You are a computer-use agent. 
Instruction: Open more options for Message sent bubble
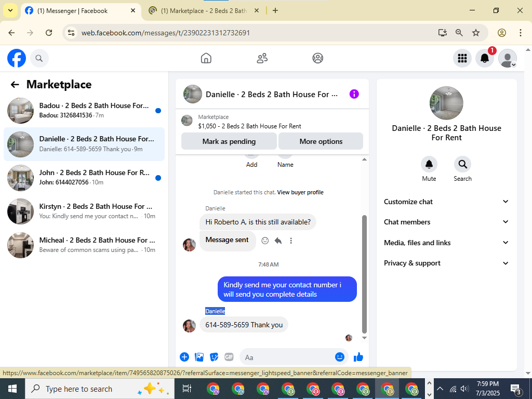click(291, 241)
